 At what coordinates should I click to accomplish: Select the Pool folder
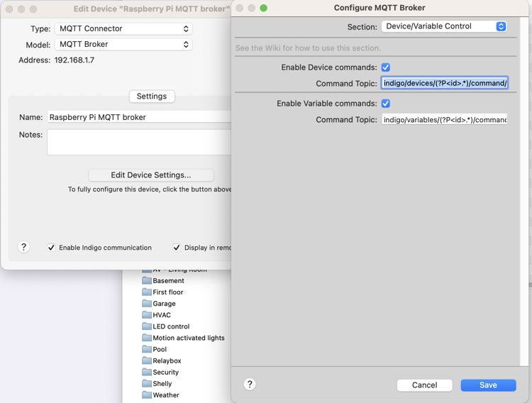(x=155, y=349)
